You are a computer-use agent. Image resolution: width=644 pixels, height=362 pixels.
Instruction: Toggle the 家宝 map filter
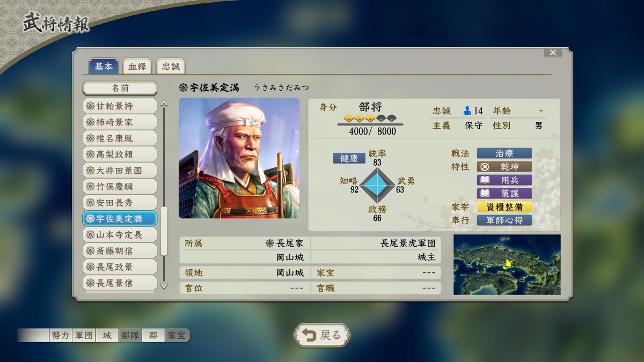[177, 336]
